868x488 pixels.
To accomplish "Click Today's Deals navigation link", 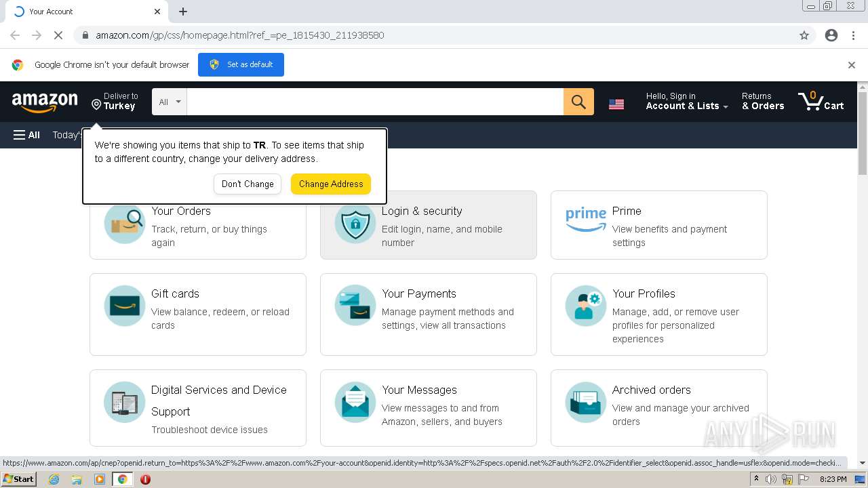I will [67, 135].
